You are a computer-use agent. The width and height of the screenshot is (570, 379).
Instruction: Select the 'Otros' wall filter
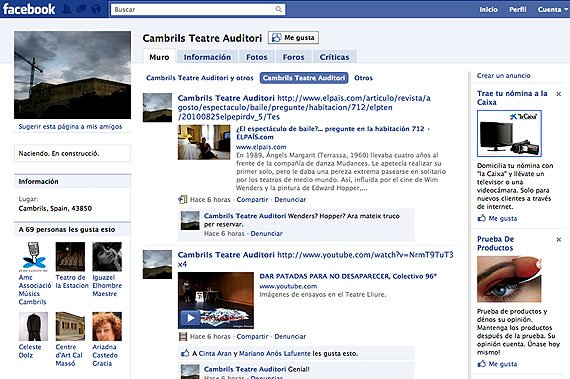(364, 78)
